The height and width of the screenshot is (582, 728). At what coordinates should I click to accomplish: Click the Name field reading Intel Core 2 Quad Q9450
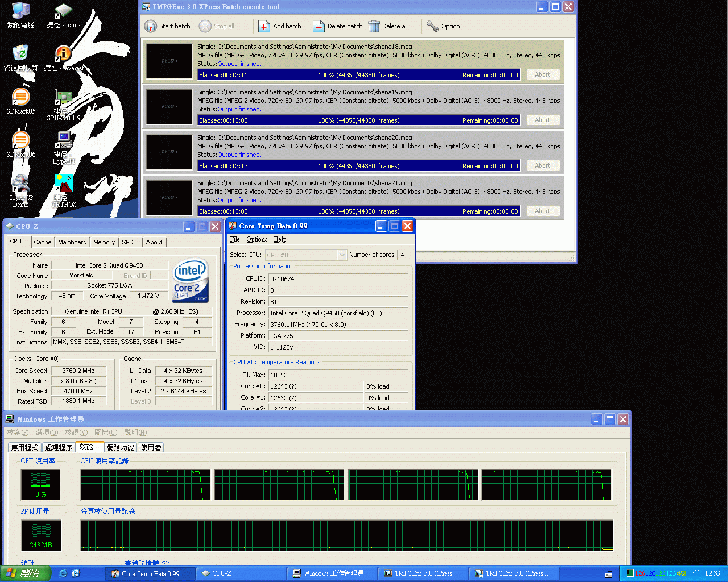click(110, 265)
